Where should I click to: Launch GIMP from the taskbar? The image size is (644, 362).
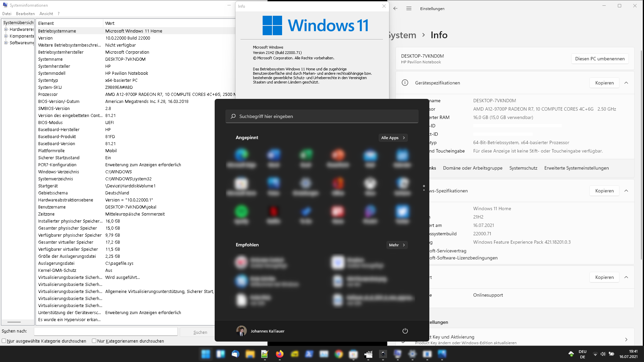coord(368,354)
